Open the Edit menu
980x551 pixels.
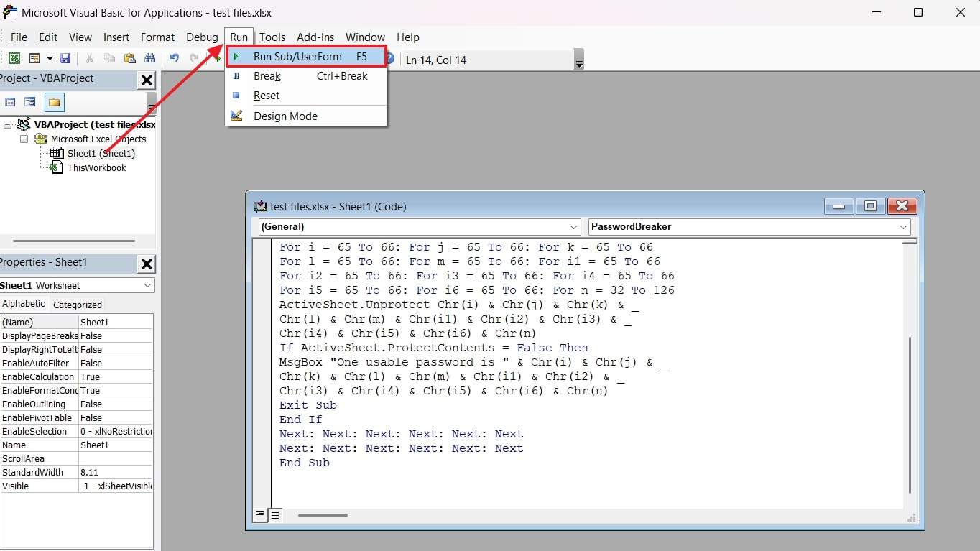pos(48,37)
